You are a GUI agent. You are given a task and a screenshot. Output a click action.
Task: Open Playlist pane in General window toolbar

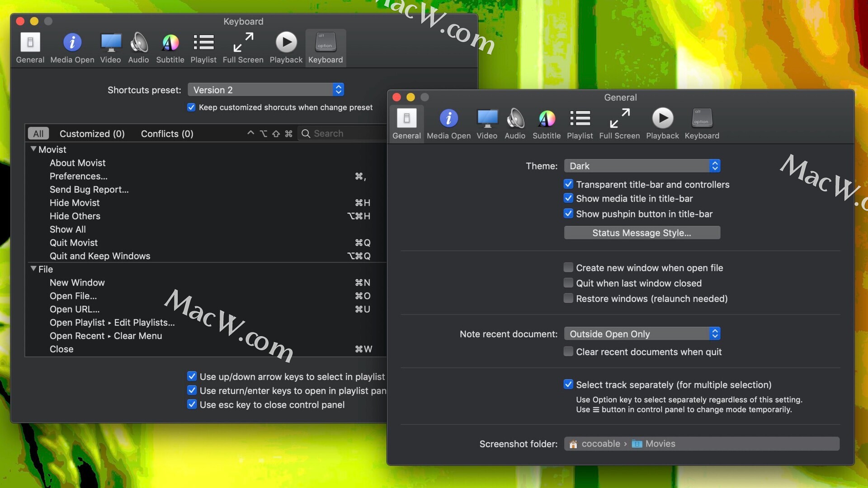pyautogui.click(x=580, y=124)
